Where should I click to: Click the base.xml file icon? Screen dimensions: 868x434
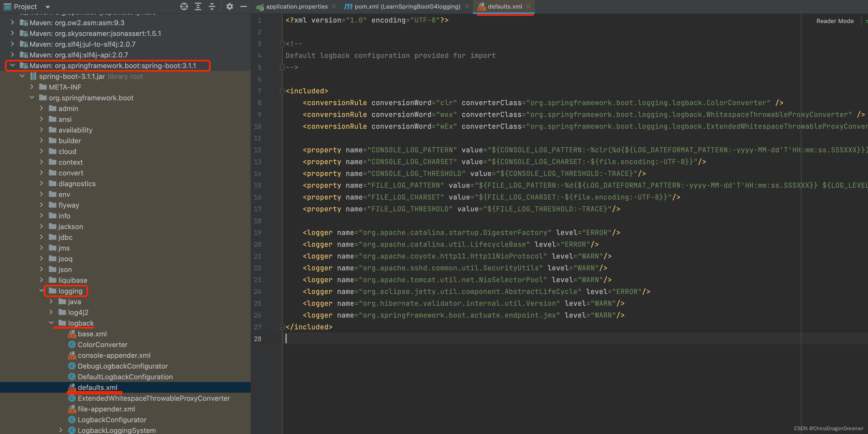tap(72, 334)
